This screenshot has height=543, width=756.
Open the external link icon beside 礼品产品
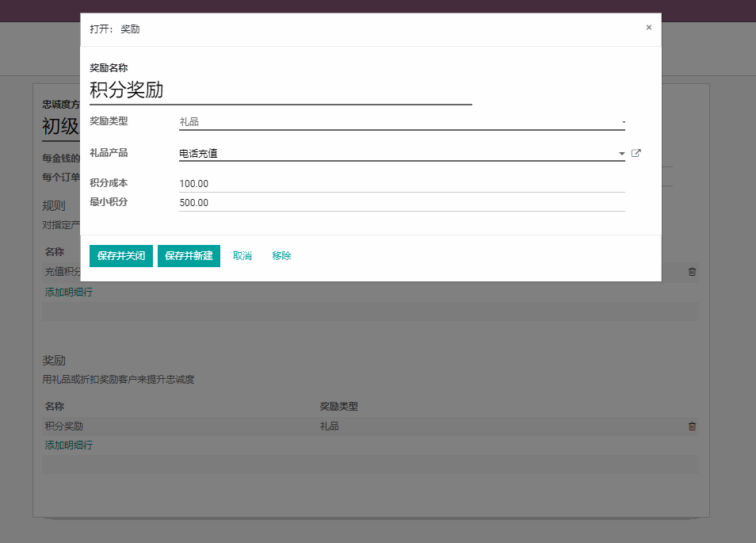click(x=636, y=154)
